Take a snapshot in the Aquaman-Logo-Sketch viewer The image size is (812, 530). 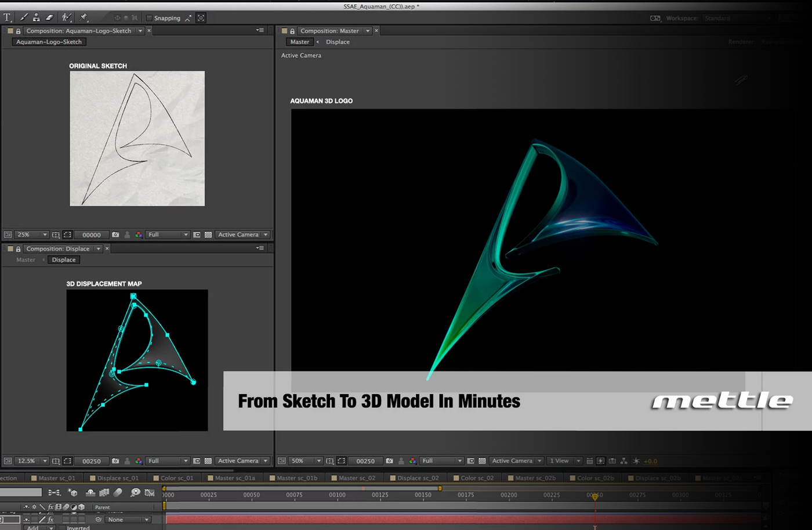[x=115, y=235]
